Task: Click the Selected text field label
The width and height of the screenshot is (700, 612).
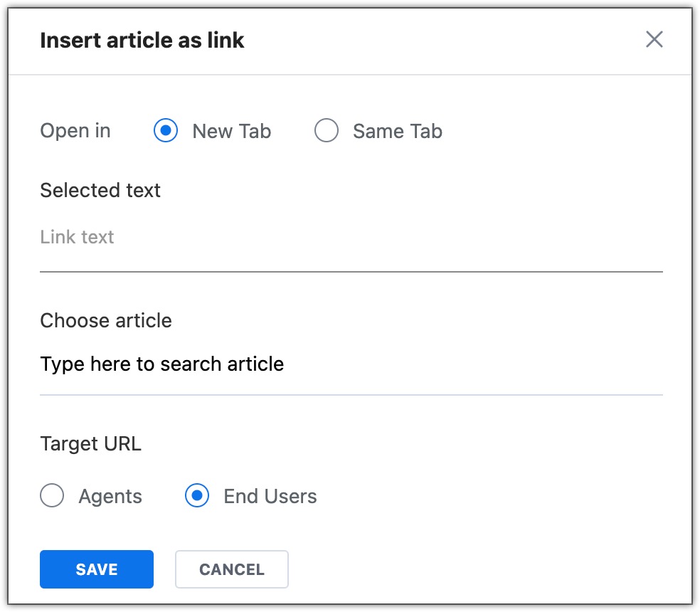Action: tap(100, 190)
